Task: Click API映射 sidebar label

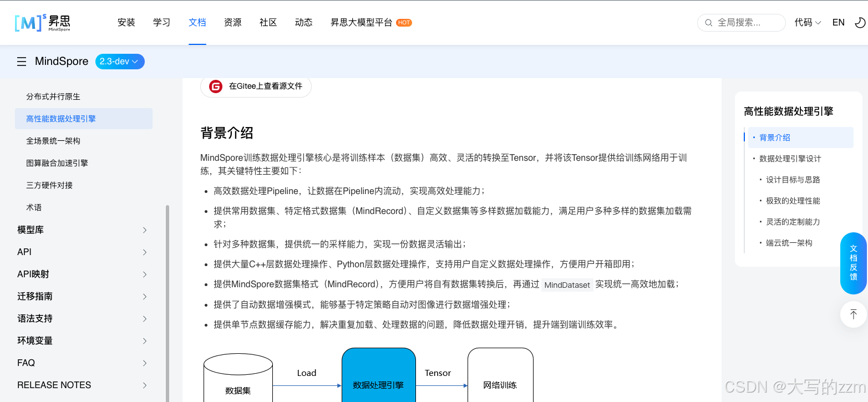Action: 33,274
